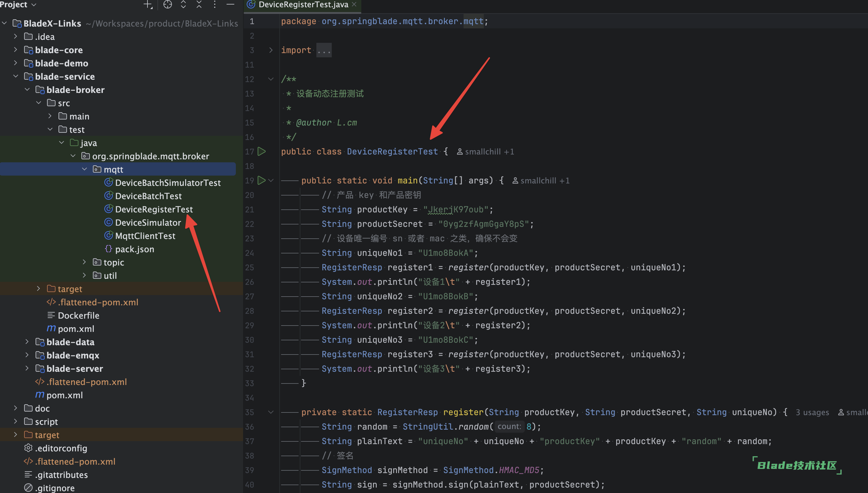Screen dimensions: 868x493
Task: Fold the register method at line 35
Action: tap(271, 412)
